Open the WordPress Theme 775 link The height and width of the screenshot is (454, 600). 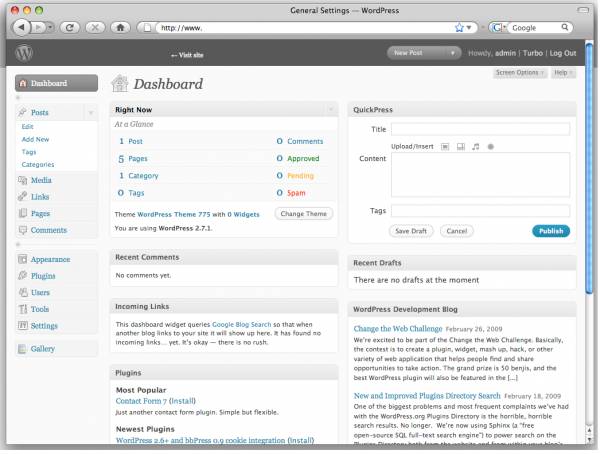click(174, 214)
